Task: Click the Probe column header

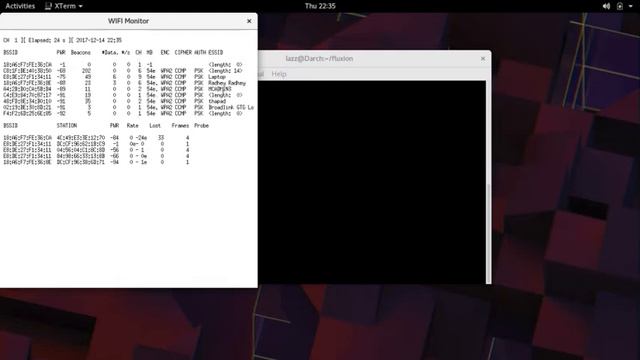Action: (201, 125)
